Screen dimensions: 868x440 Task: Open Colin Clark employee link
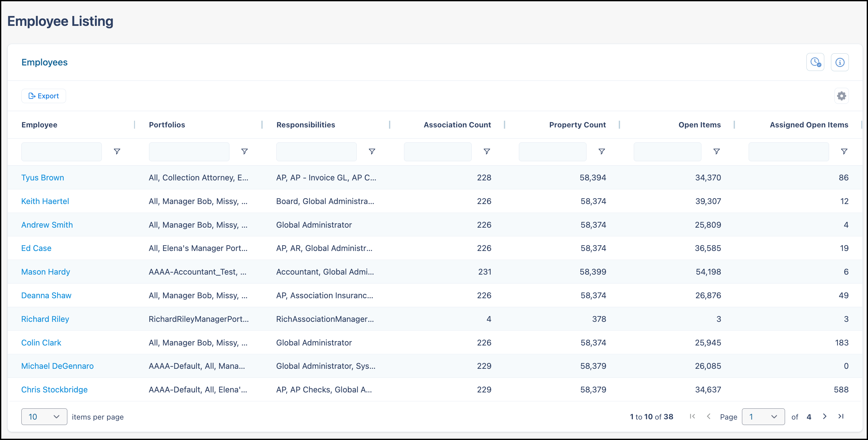[x=41, y=343]
